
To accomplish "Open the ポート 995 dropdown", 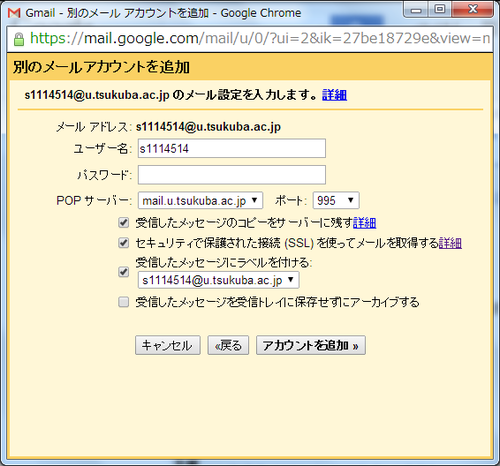I will [336, 200].
